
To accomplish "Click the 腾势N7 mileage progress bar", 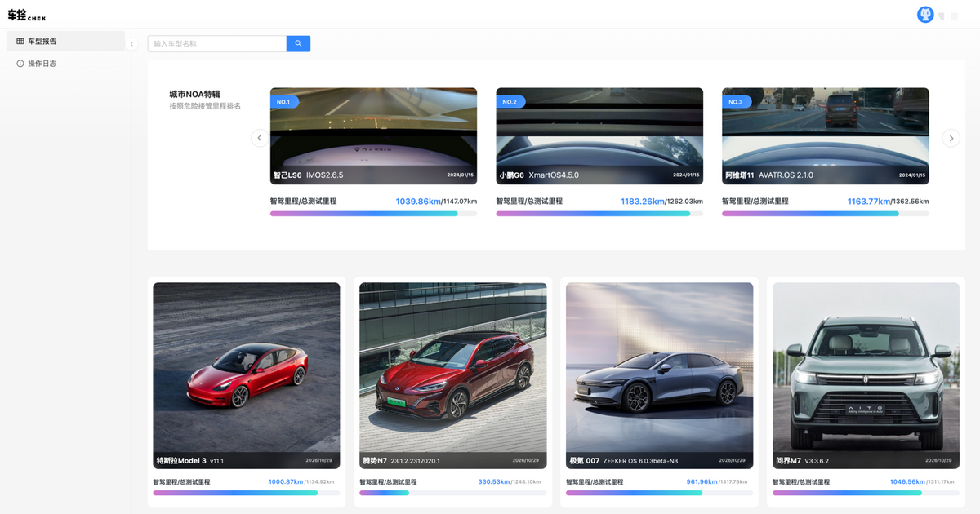I will pos(452,493).
